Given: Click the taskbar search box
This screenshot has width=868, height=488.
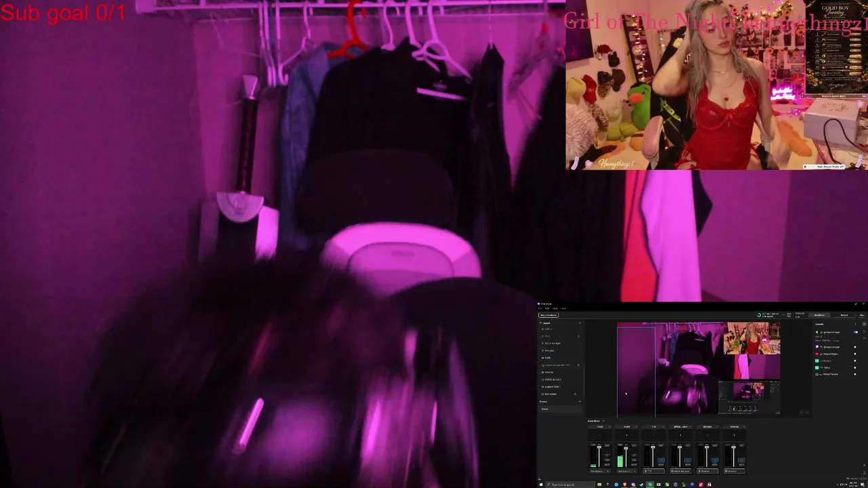Looking at the screenshot, I should (x=569, y=485).
